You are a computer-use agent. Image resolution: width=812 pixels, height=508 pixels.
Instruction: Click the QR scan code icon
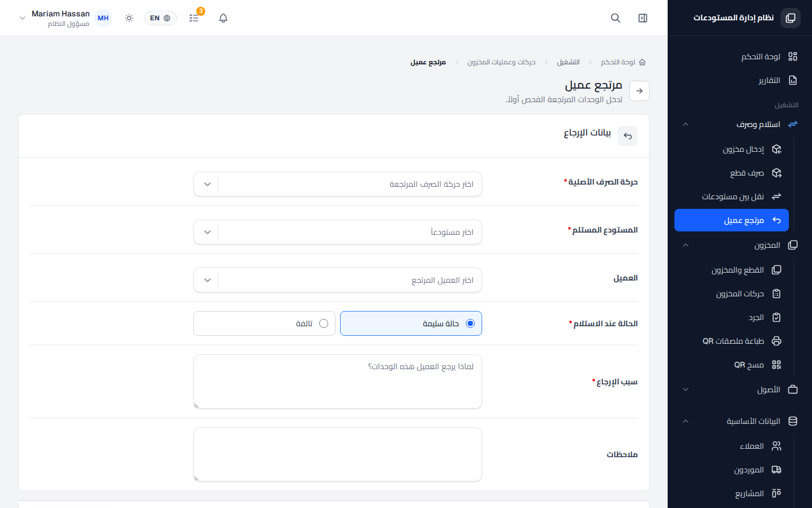tap(776, 365)
